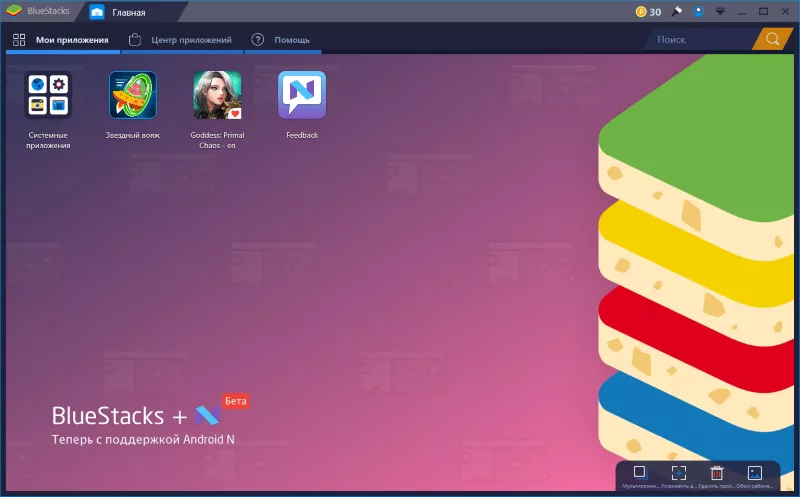Click the BlueStacks logo in title bar

[14, 11]
